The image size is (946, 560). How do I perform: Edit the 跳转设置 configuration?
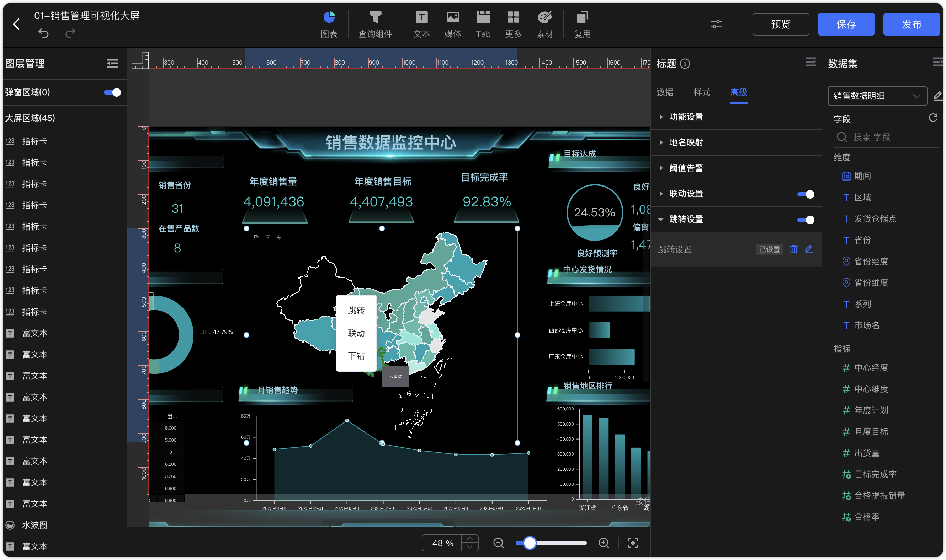[x=809, y=249]
